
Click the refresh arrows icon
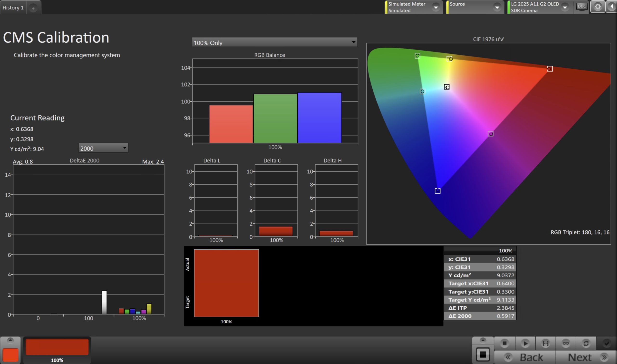pos(586,343)
